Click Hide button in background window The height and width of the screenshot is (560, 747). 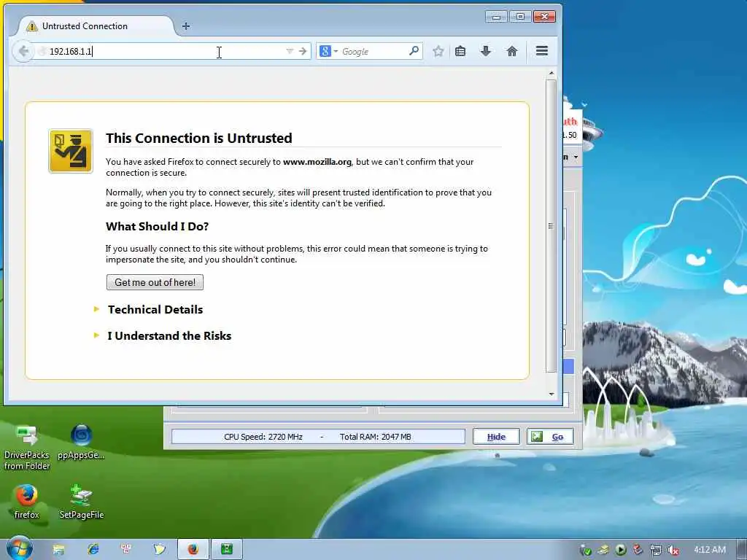pyautogui.click(x=496, y=437)
